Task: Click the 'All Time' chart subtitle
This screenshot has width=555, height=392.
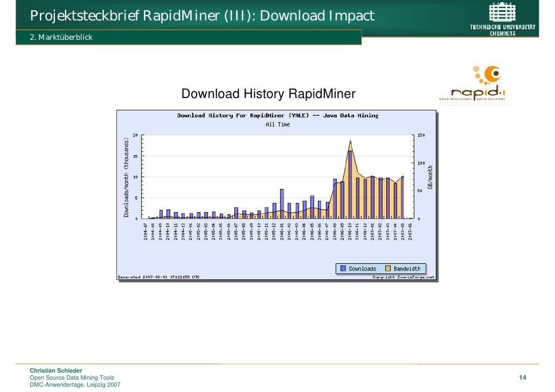Action: click(277, 124)
